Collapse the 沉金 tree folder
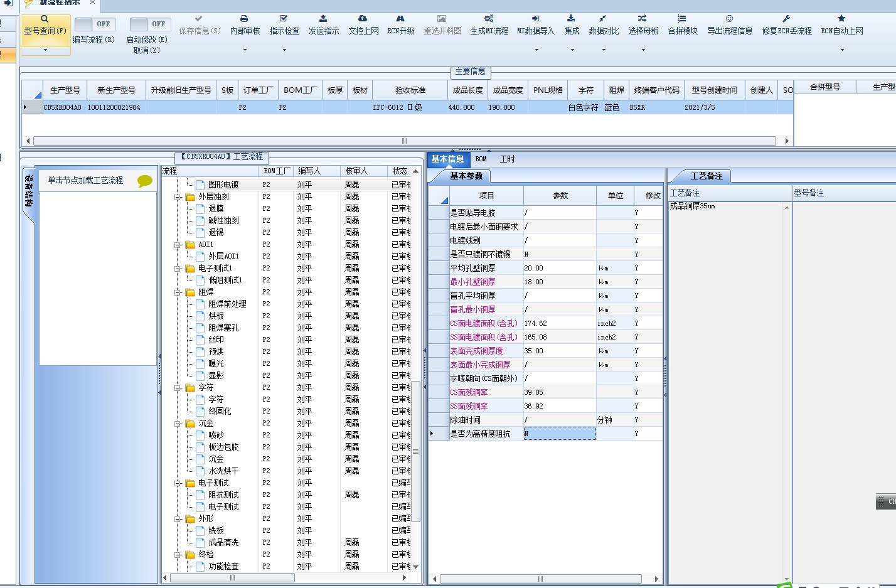Viewport: 896px width, 588px height. [178, 424]
